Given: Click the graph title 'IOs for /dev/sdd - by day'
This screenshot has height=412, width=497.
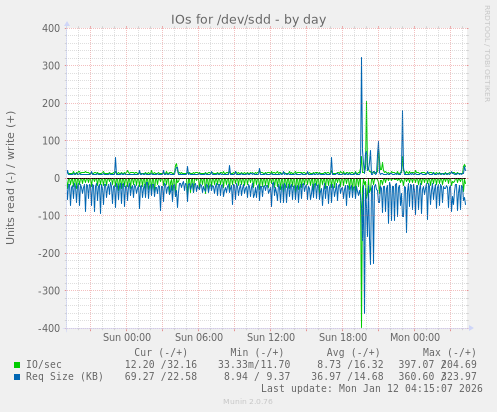Looking at the screenshot, I should (x=248, y=20).
